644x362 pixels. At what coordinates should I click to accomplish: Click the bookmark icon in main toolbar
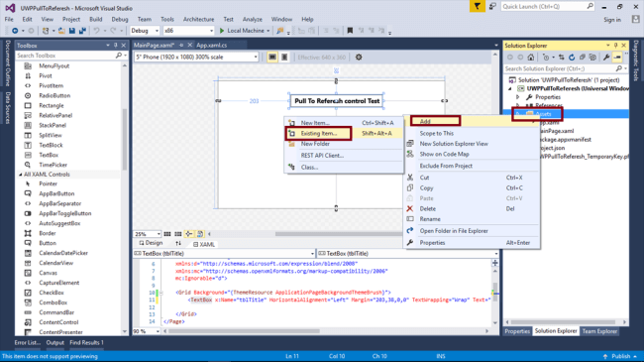350,31
